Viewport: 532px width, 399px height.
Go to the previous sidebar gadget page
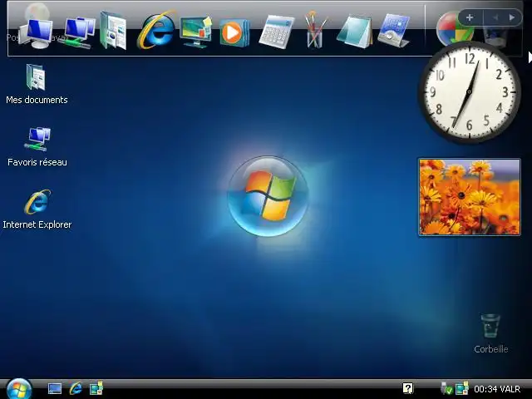click(495, 17)
